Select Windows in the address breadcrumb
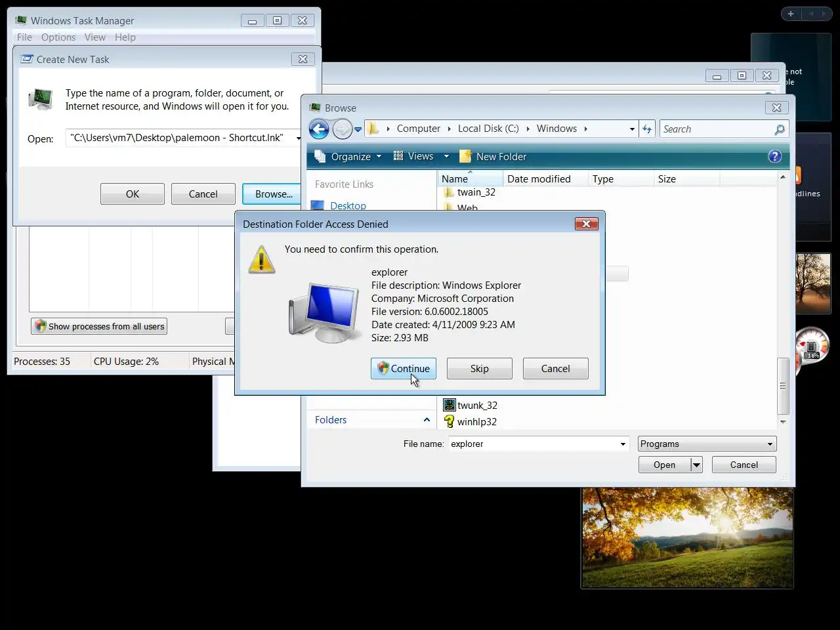840x630 pixels. [556, 129]
